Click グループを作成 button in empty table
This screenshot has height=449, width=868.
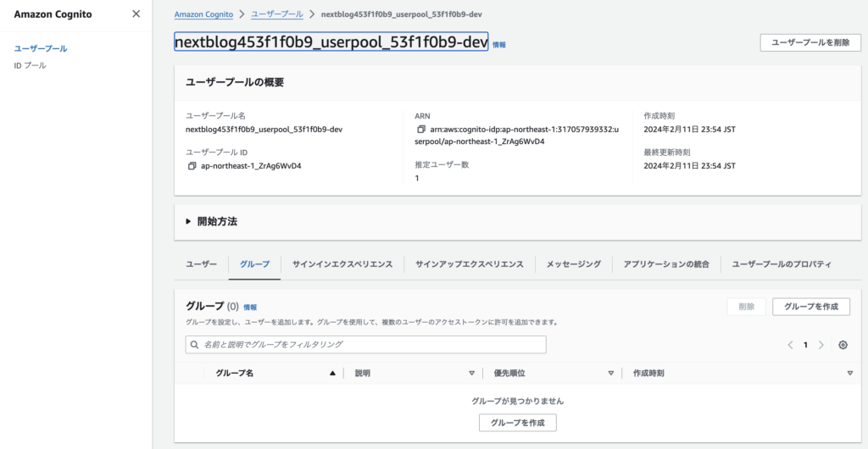[518, 423]
